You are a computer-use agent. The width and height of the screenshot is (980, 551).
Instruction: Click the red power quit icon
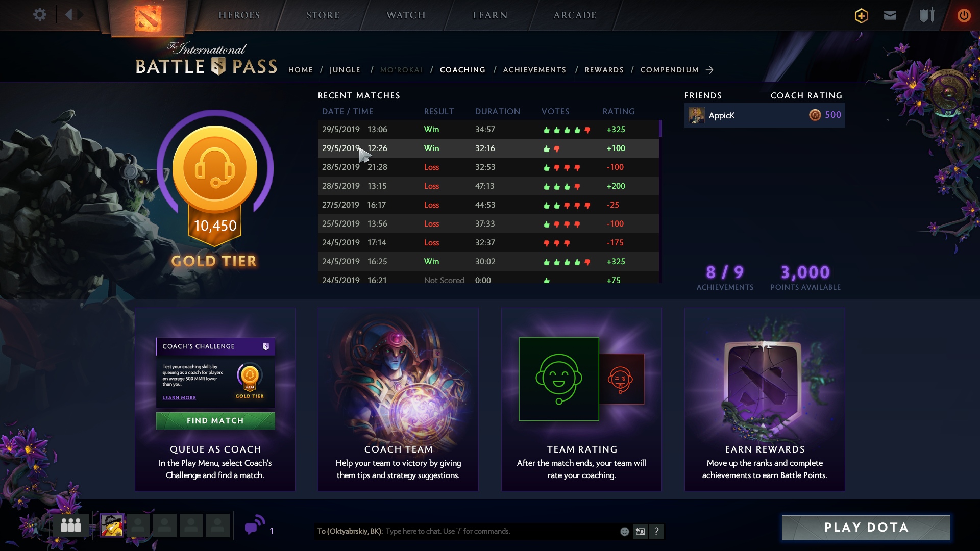[x=964, y=15]
